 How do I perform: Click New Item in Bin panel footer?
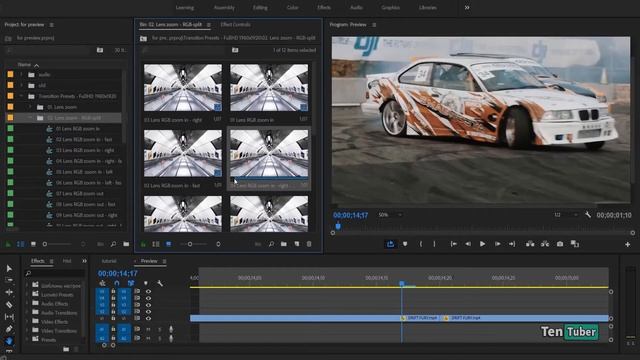pyautogui.click(x=297, y=244)
